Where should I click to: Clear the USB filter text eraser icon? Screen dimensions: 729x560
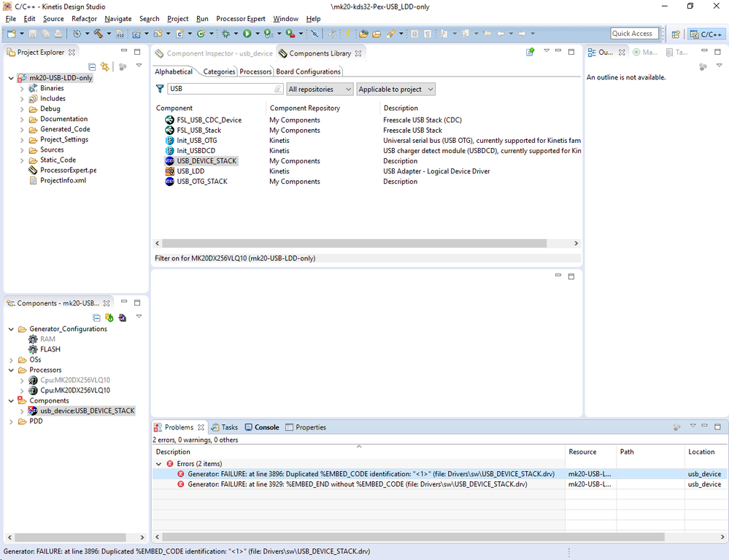coord(277,89)
